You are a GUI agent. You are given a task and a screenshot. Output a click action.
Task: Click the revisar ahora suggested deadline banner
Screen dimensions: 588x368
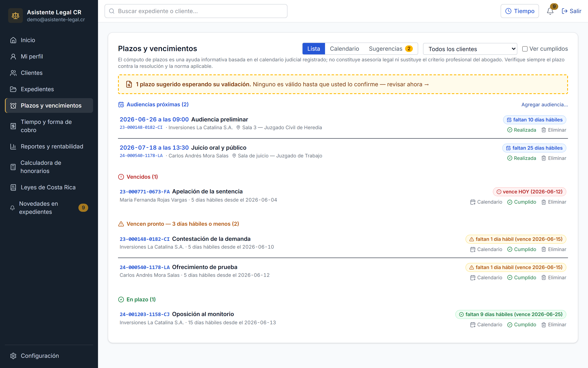click(x=343, y=84)
